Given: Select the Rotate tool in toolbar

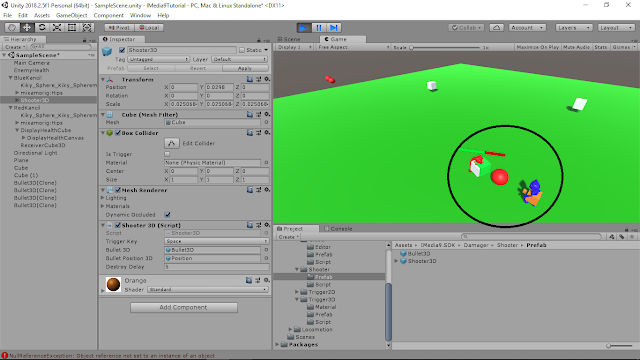Looking at the screenshot, I should (42, 27).
